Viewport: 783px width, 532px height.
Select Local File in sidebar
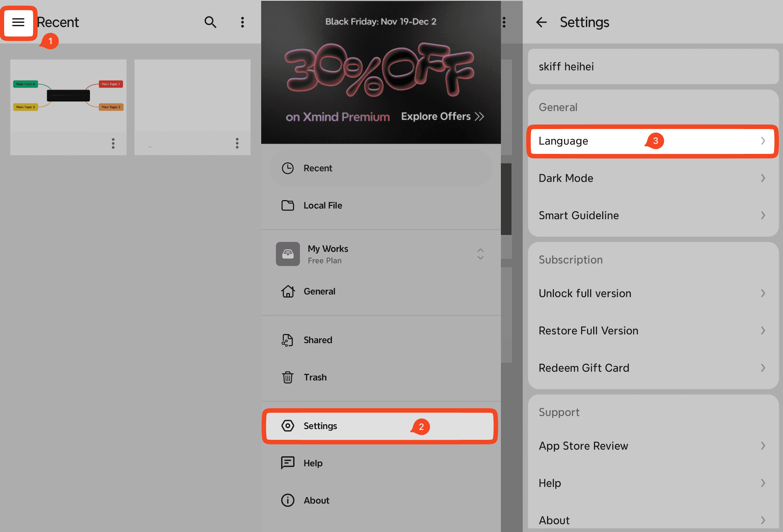(x=323, y=205)
